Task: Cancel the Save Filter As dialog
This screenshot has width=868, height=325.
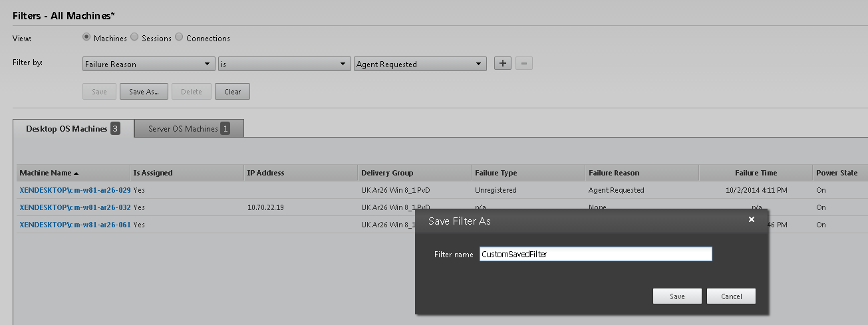Action: pyautogui.click(x=731, y=296)
